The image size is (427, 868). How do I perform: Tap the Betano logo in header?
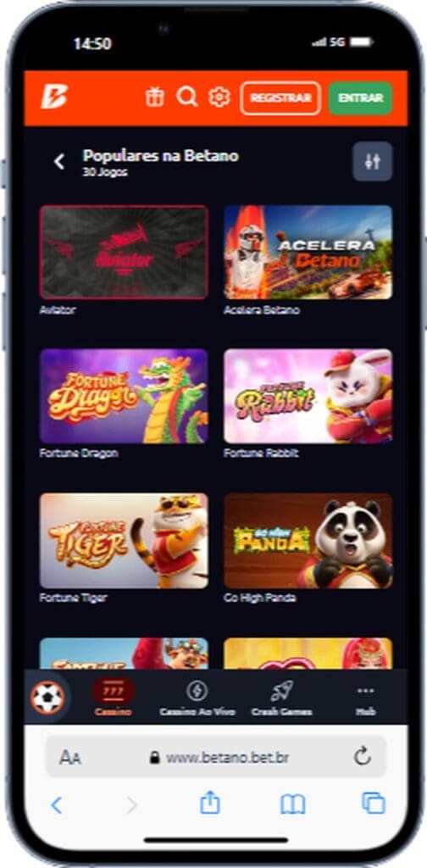coord(54,97)
